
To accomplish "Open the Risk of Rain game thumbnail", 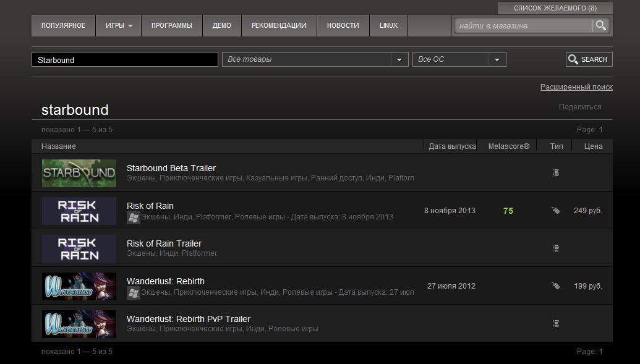I will 79,211.
